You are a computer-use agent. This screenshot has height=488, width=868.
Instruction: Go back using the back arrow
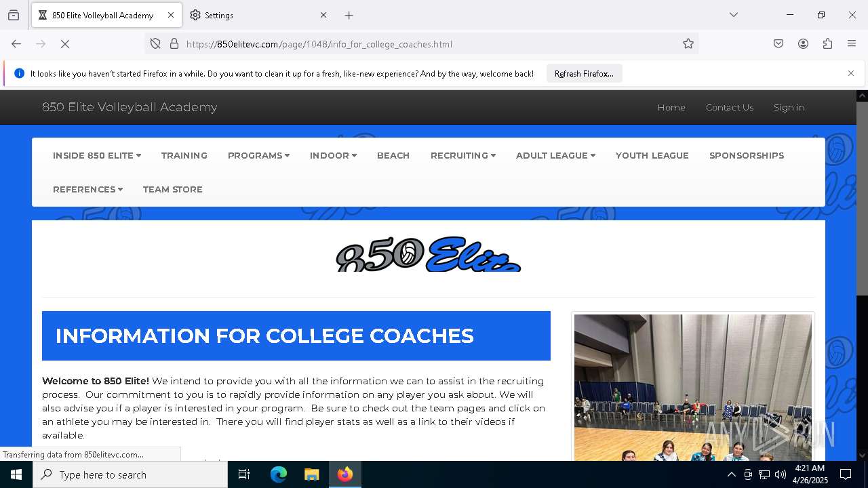pyautogui.click(x=16, y=44)
